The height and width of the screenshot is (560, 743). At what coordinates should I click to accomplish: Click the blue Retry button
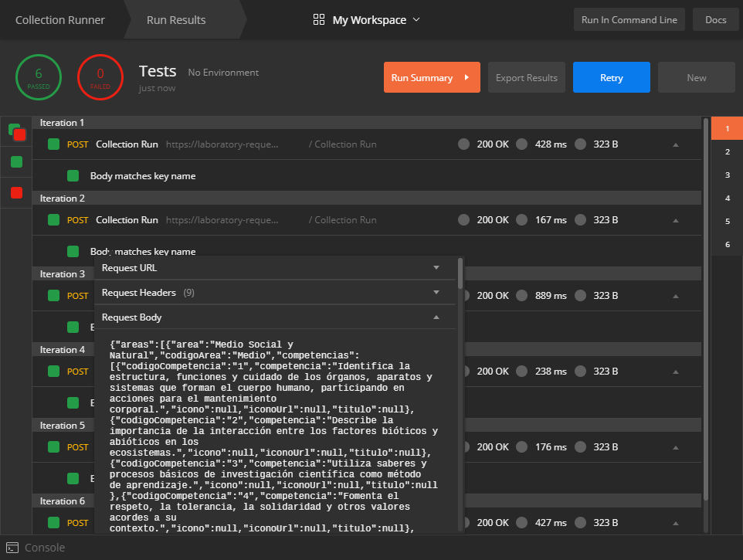611,77
